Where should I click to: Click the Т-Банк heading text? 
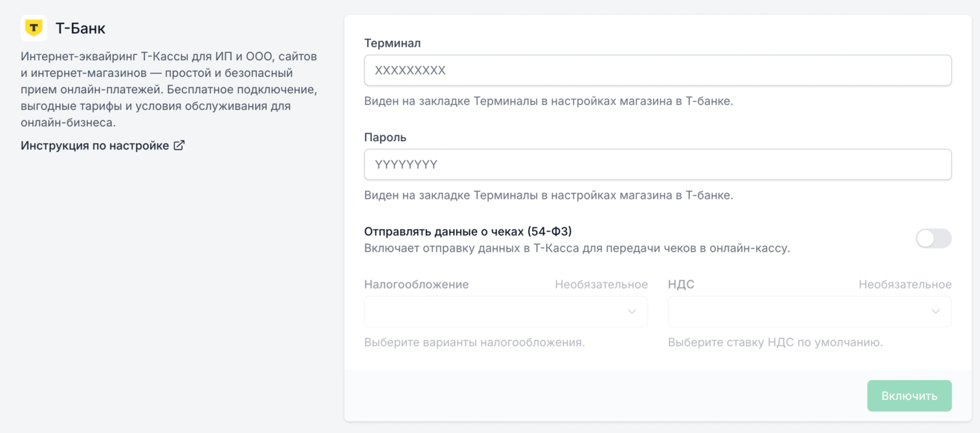[80, 28]
